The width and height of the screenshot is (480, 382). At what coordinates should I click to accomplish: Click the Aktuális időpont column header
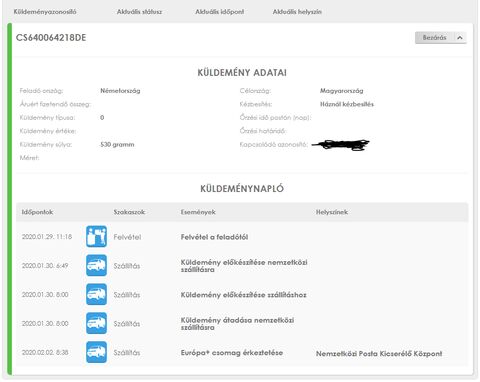pyautogui.click(x=220, y=12)
